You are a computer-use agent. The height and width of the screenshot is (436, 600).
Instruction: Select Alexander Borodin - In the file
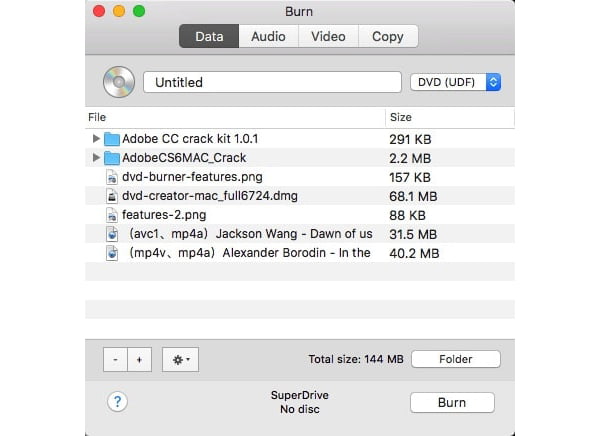coord(249,253)
